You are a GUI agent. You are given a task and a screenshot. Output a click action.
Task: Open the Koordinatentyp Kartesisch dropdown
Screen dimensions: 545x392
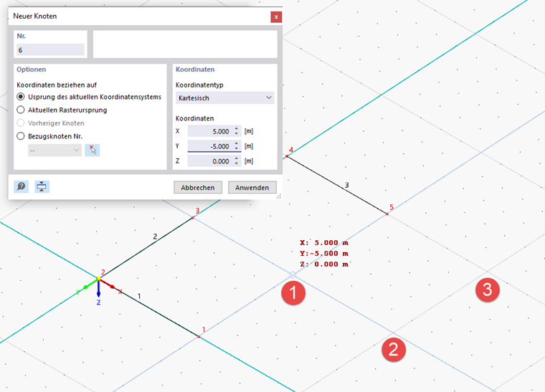pyautogui.click(x=225, y=98)
